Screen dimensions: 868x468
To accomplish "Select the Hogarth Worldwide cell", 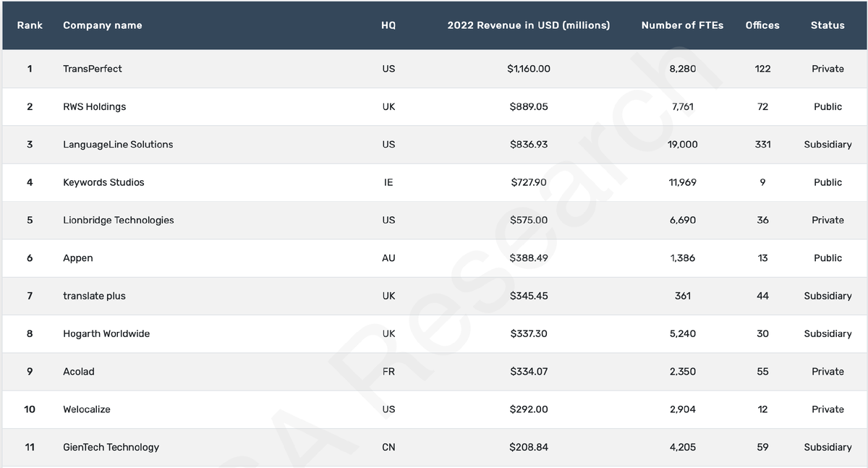I will pyautogui.click(x=106, y=333).
